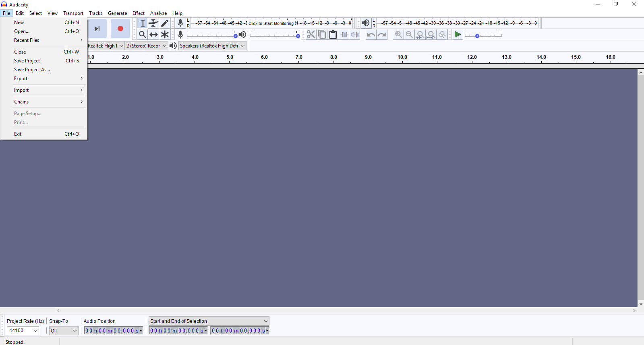Screen dimensions: 644x345
Task: Select the Multi-Tool asterisk icon
Action: click(165, 35)
